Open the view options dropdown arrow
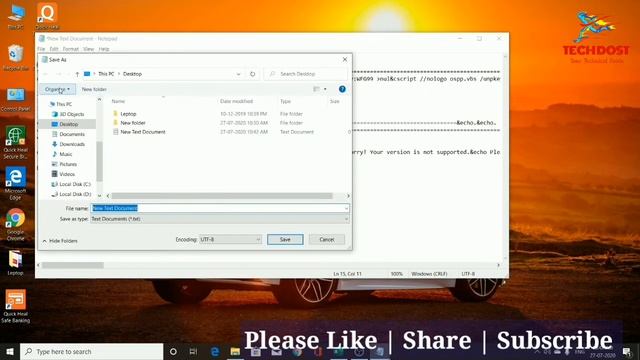 325,89
